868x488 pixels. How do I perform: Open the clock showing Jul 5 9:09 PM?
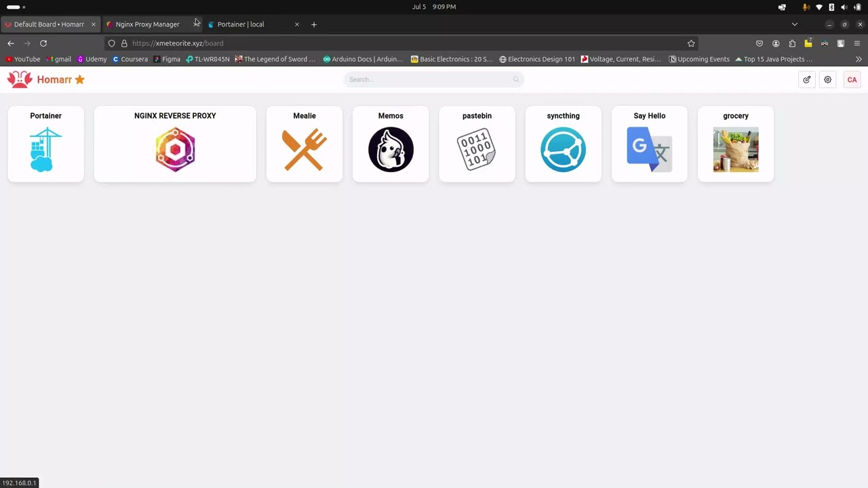point(434,7)
